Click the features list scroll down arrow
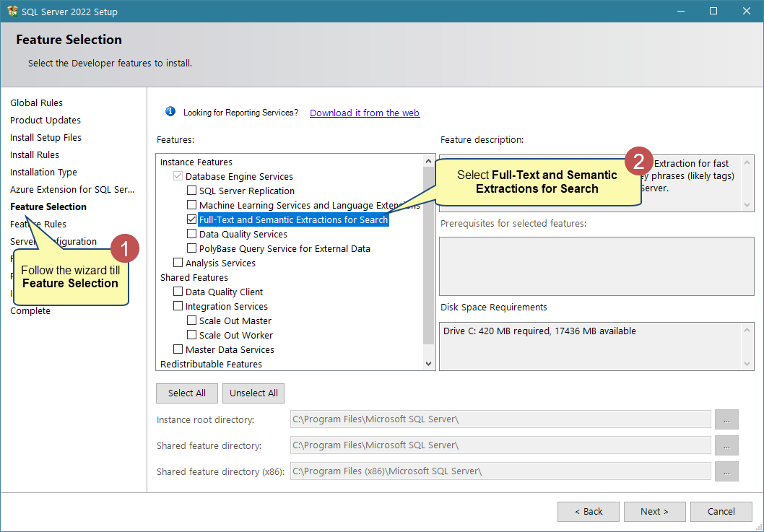764x532 pixels. [x=428, y=363]
